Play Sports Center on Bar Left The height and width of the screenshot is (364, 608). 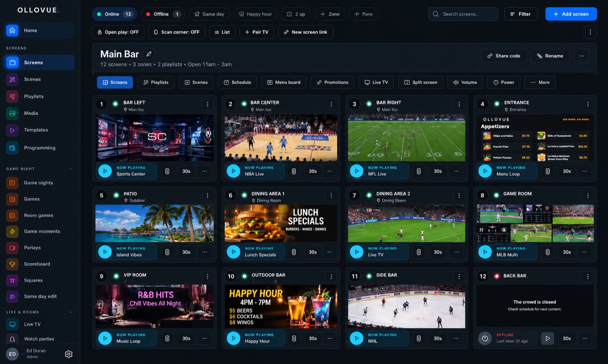[105, 171]
